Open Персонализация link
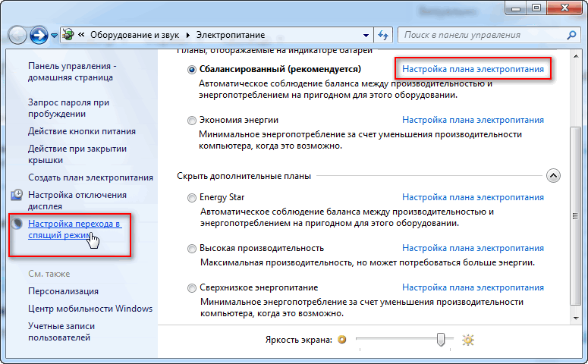588x364 pixels. [64, 291]
